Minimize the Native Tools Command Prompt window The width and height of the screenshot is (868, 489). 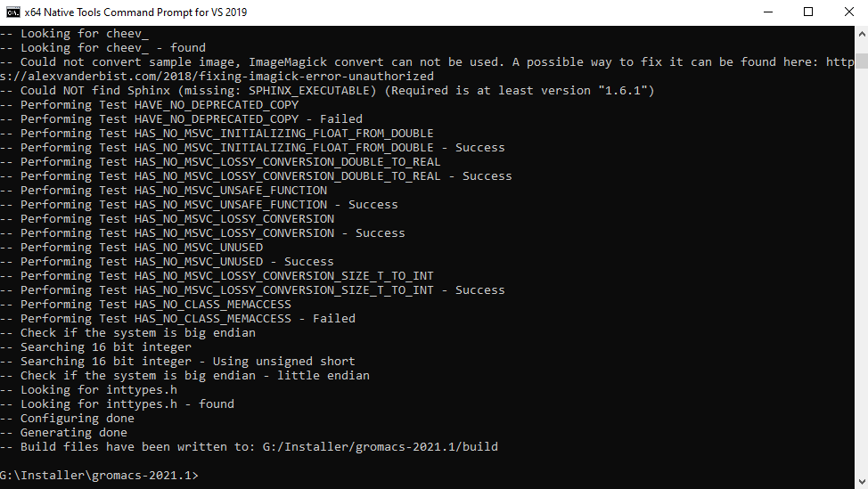(768, 12)
